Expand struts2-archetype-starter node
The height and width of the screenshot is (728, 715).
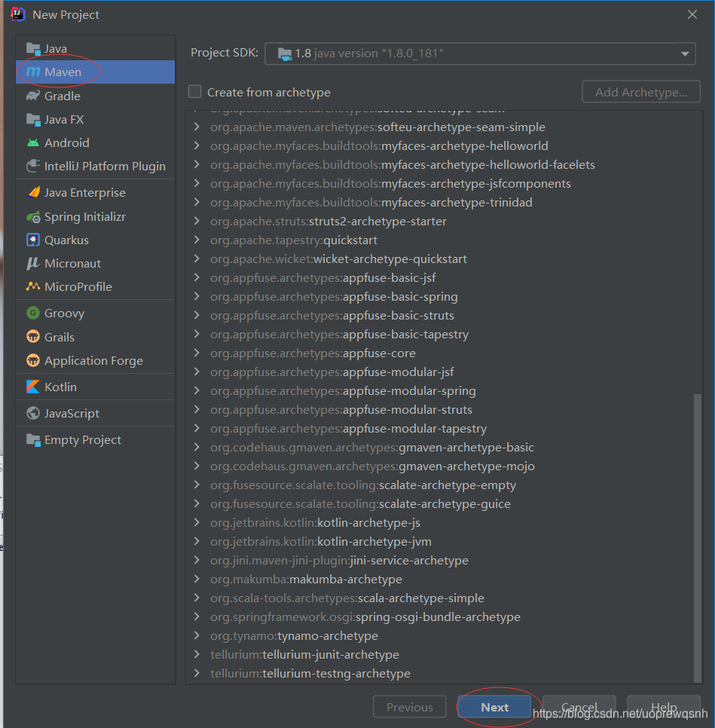point(197,221)
